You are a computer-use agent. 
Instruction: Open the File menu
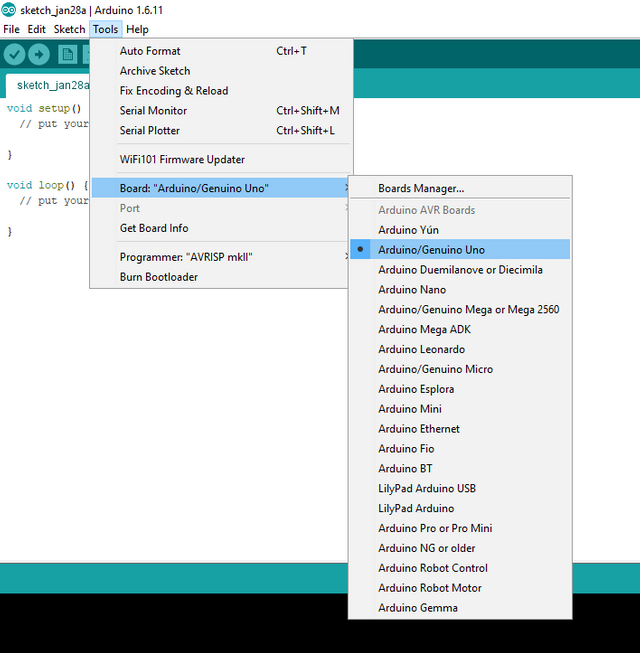[11, 29]
